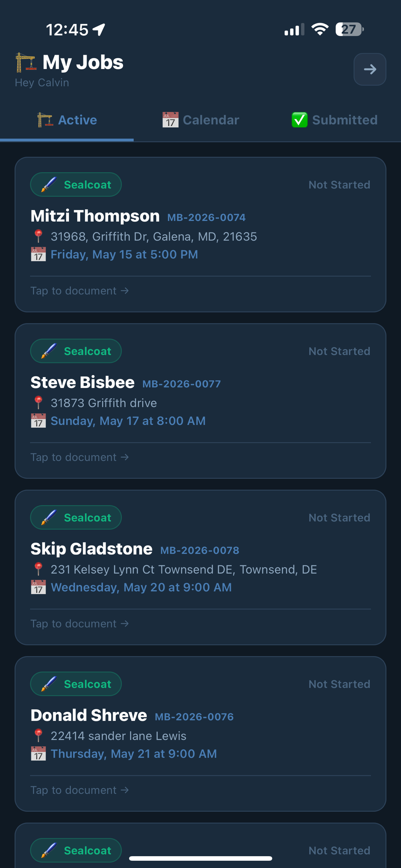
Task: Tap Not Started status on Donald Shreve's card
Action: tap(339, 684)
